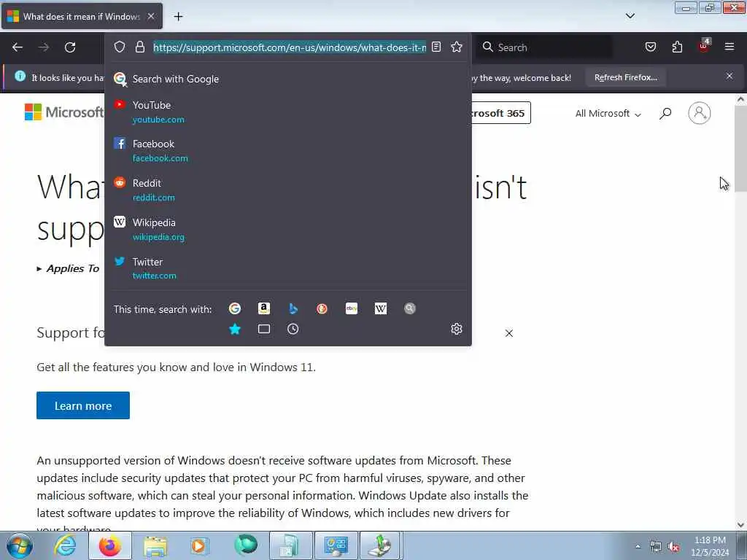
Task: Open search settings gear
Action: pyautogui.click(x=457, y=329)
